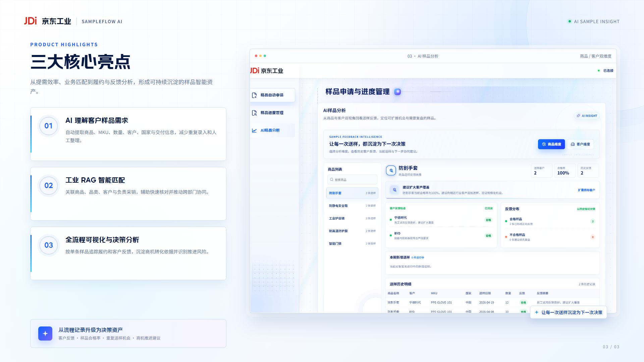Click the 以历史结论计算 label
The height and width of the screenshot is (362, 644).
586,209
